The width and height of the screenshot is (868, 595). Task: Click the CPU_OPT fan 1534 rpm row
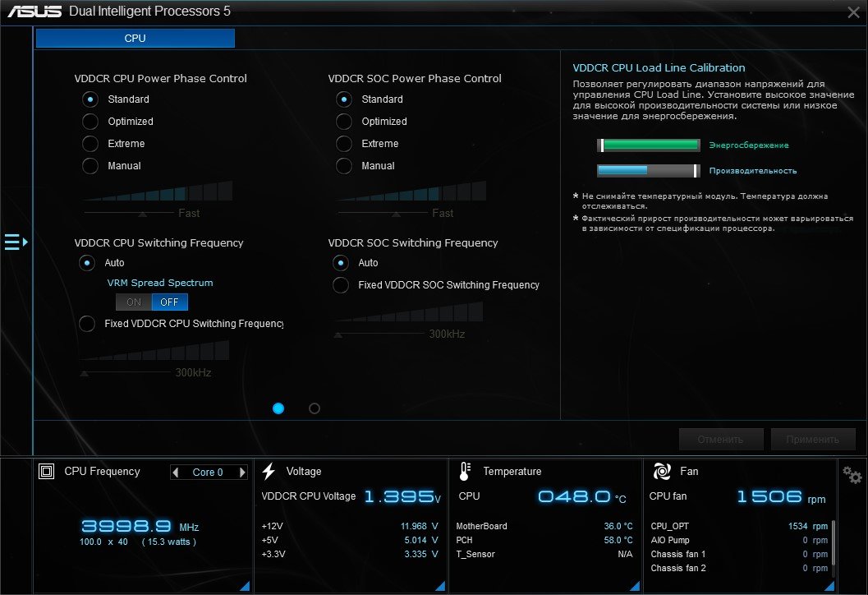pyautogui.click(x=739, y=526)
